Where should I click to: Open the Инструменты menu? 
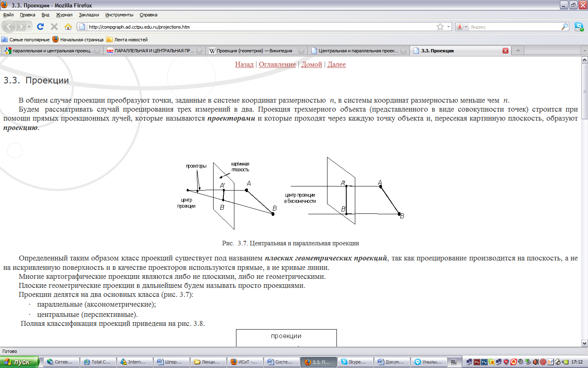click(119, 15)
